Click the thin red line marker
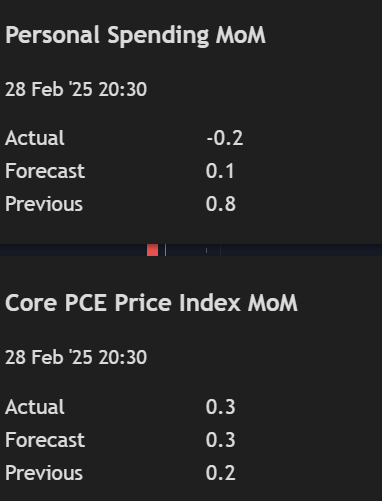The width and height of the screenshot is (382, 501). tap(165, 250)
